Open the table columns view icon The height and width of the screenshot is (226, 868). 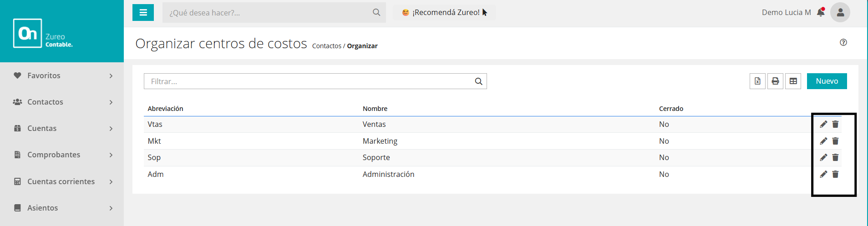[793, 81]
